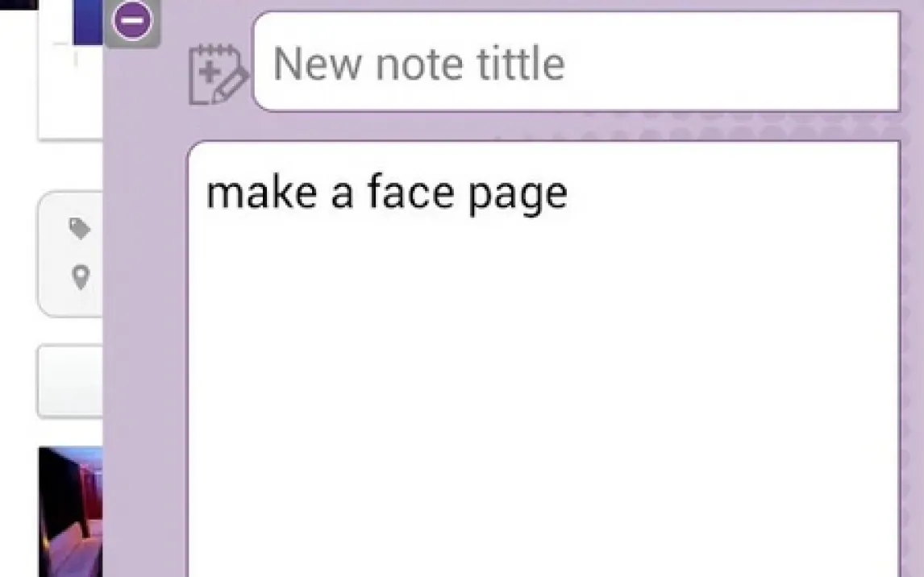The width and height of the screenshot is (924, 577).
Task: Click the new note pencil icon
Action: [218, 75]
